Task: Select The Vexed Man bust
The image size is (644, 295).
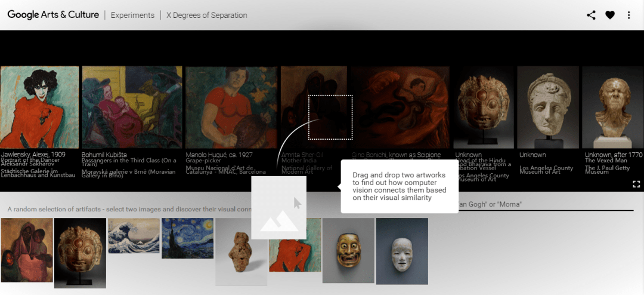Action: (613, 107)
